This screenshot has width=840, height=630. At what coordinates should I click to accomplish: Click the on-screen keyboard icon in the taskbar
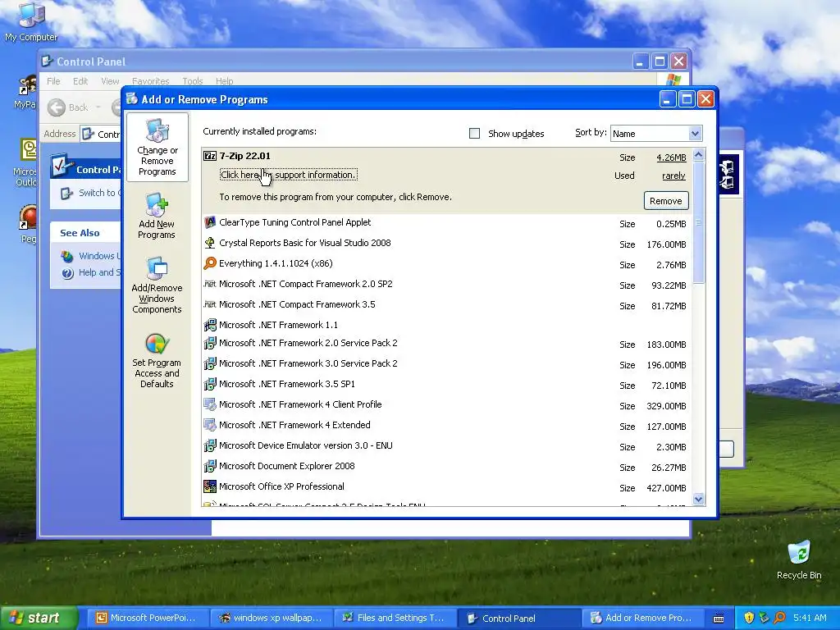tap(719, 619)
